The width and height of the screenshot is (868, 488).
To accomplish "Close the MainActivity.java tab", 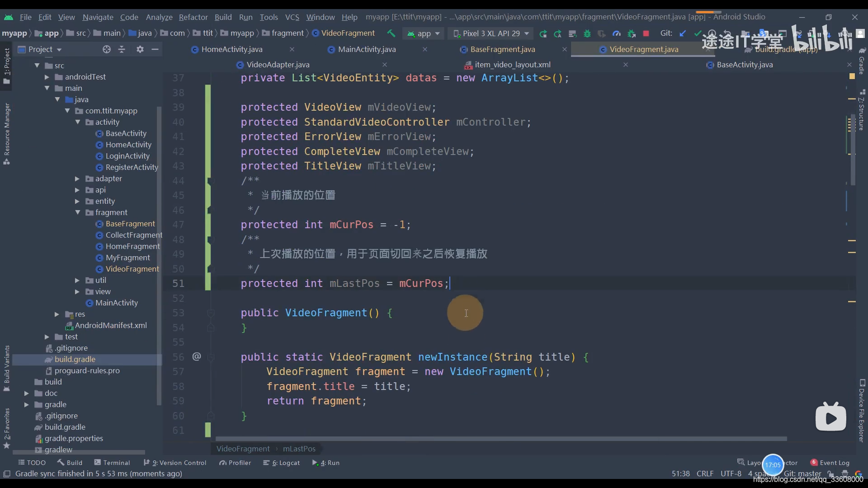I will pyautogui.click(x=425, y=49).
